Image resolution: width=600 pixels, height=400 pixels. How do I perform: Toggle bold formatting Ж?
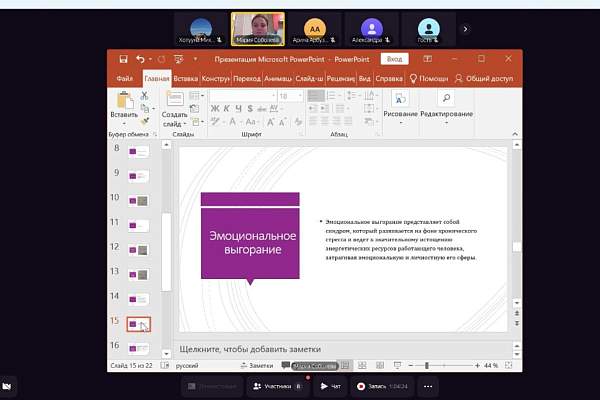click(x=215, y=109)
